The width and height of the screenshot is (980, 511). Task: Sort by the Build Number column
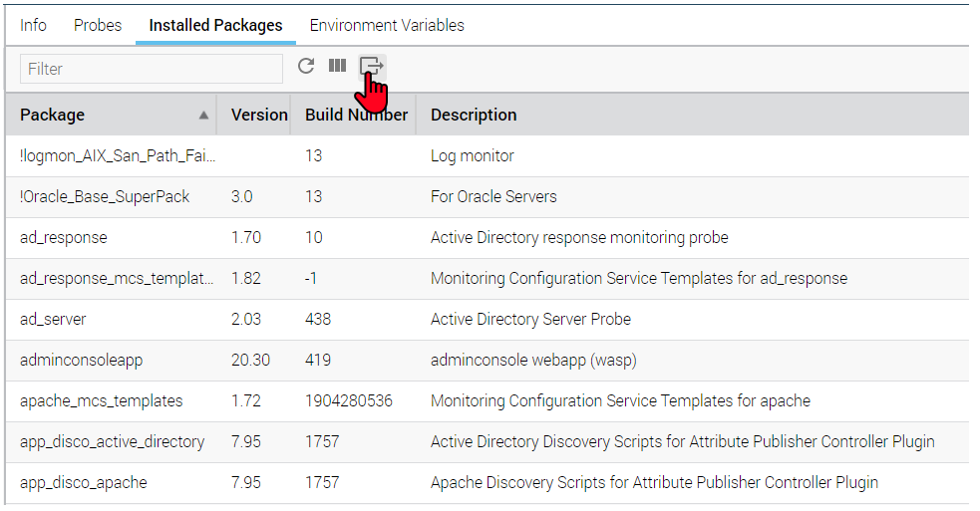click(x=356, y=115)
